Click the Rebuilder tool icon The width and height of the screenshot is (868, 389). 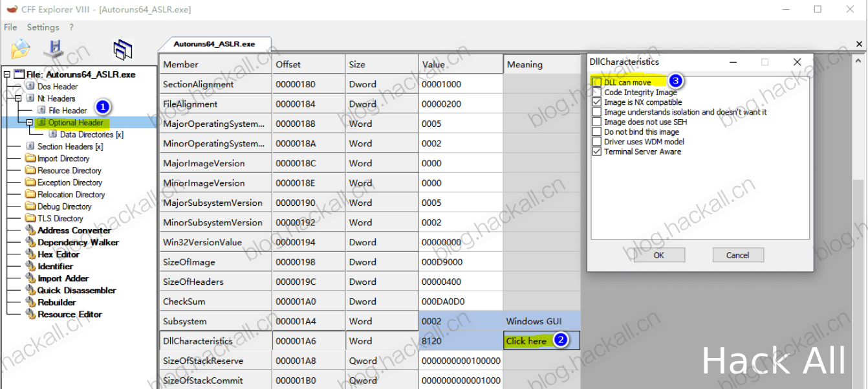[x=30, y=302]
